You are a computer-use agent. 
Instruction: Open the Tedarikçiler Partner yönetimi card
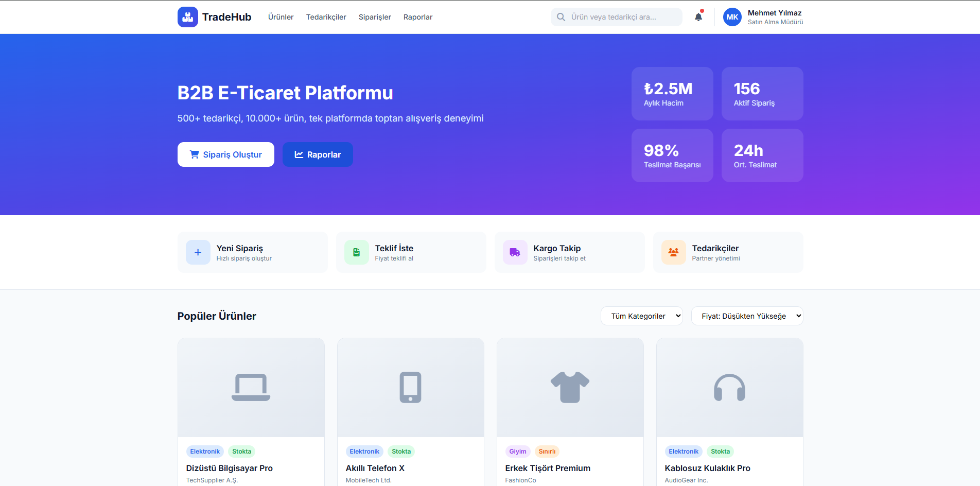[728, 252]
